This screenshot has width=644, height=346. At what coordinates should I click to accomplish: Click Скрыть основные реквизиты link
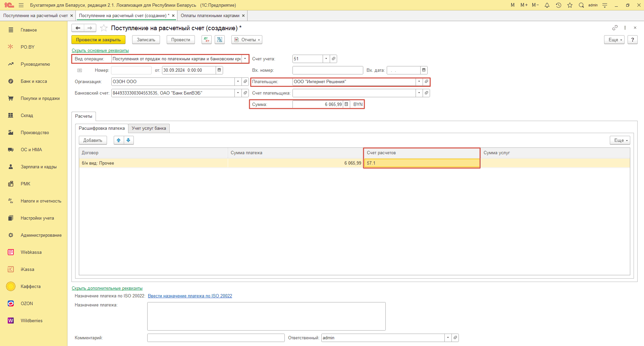(x=100, y=51)
